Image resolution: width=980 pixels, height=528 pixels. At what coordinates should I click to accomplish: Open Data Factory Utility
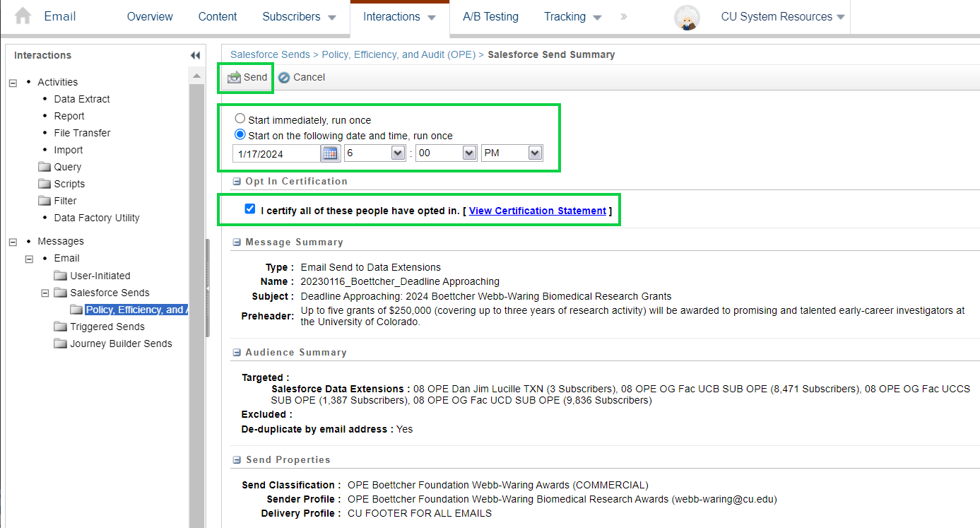coord(97,218)
